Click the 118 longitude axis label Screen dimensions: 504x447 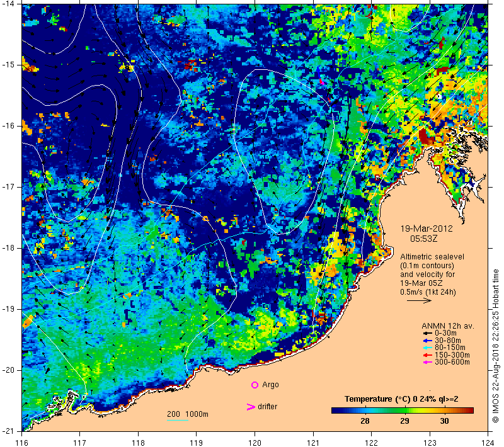click(138, 443)
